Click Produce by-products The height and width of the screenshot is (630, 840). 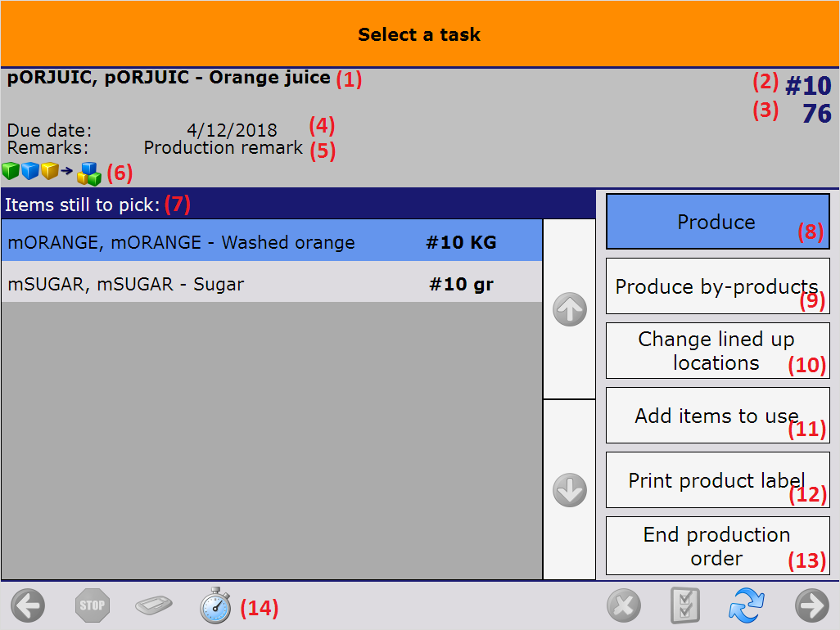[717, 286]
